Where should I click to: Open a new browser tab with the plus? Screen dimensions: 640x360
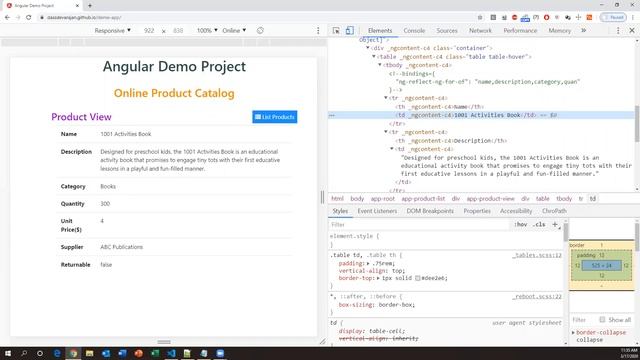[90, 6]
